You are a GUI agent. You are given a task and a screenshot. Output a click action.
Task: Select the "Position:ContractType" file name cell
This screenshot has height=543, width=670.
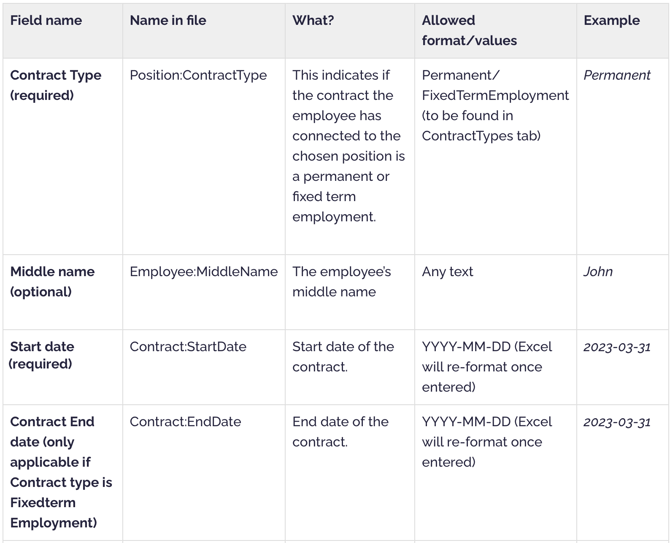point(198,75)
